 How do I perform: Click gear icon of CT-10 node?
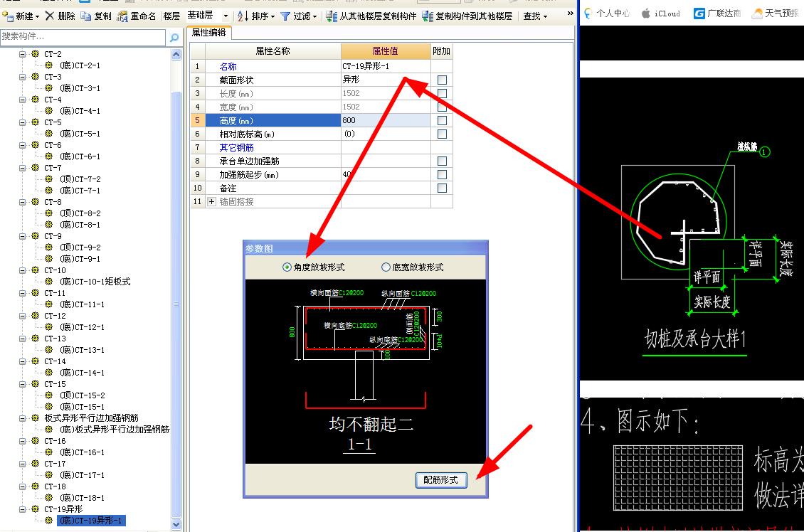click(x=35, y=270)
